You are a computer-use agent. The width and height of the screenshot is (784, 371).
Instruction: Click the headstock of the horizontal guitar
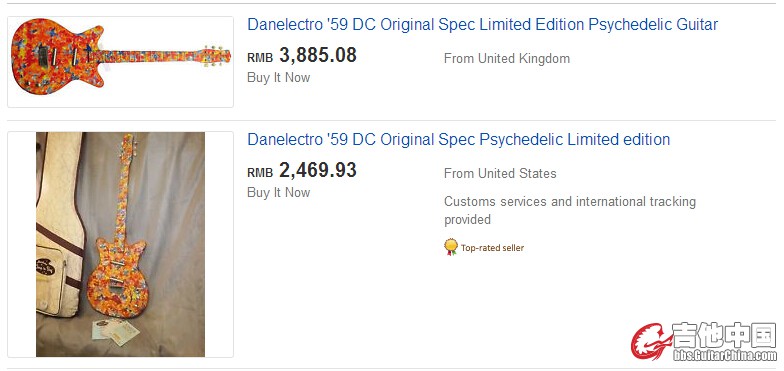[x=217, y=56]
